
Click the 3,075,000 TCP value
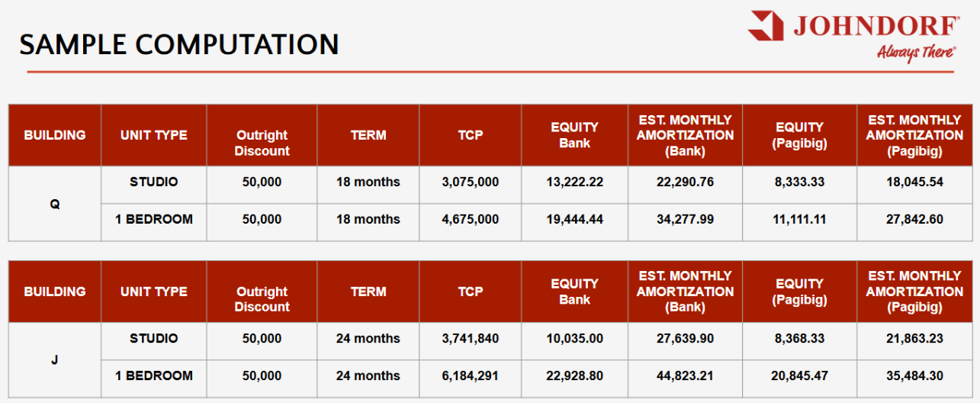coord(470,182)
